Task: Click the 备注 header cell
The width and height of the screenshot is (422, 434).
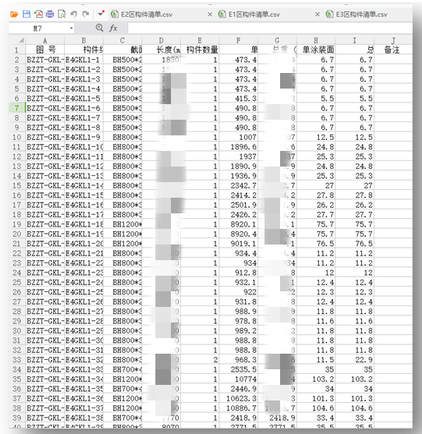Action: click(393, 50)
